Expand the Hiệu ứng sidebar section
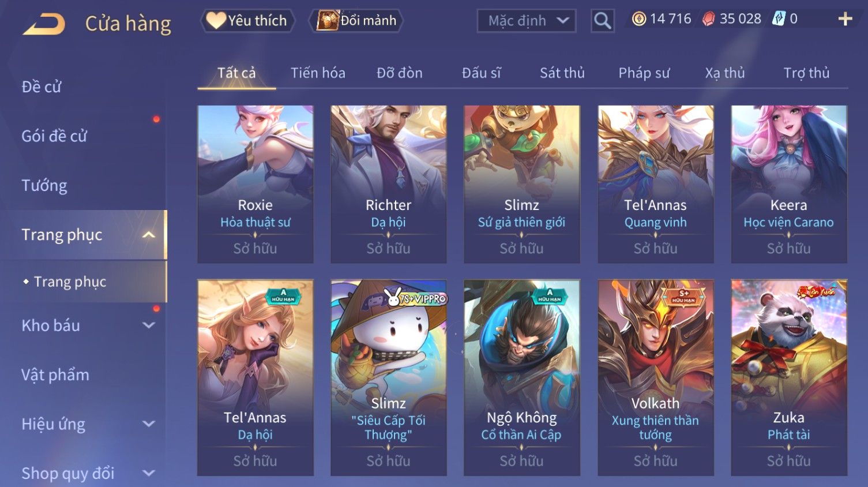 tap(148, 424)
